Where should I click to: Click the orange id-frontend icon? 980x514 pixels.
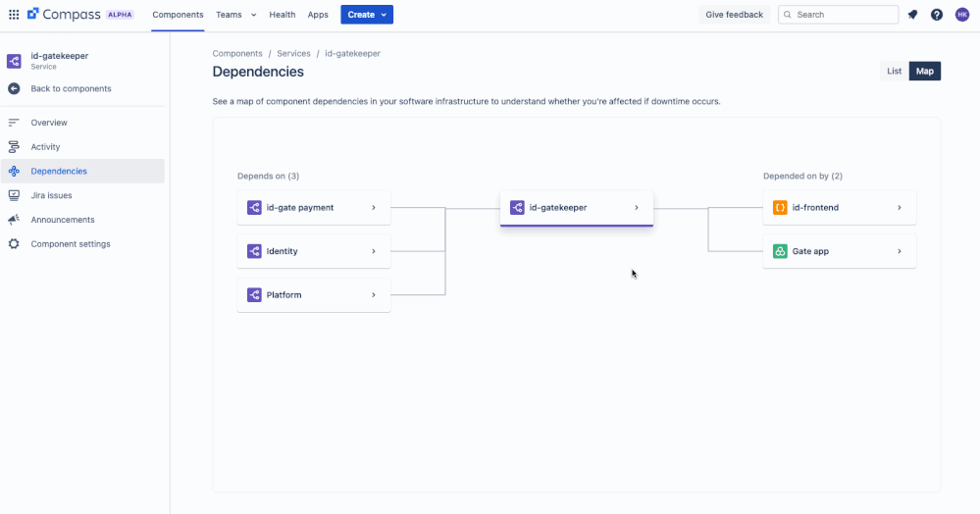click(780, 208)
